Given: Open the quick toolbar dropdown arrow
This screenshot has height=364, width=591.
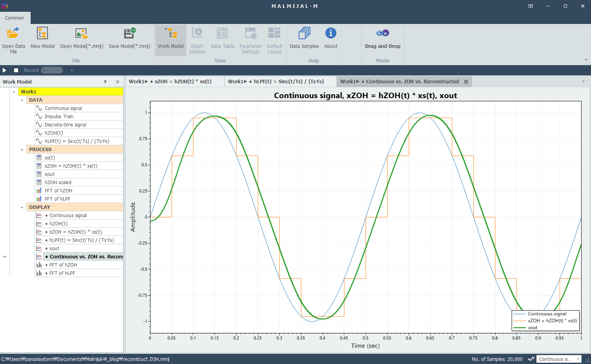Looking at the screenshot, I should tap(72, 71).
